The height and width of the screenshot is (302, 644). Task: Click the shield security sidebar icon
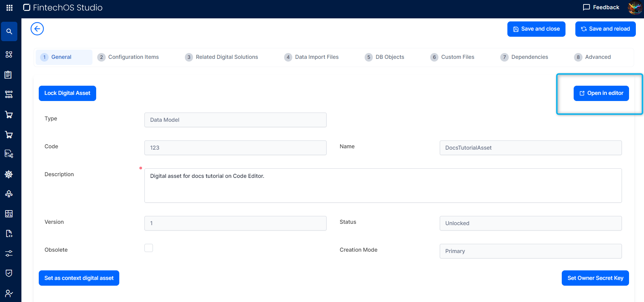click(x=9, y=273)
